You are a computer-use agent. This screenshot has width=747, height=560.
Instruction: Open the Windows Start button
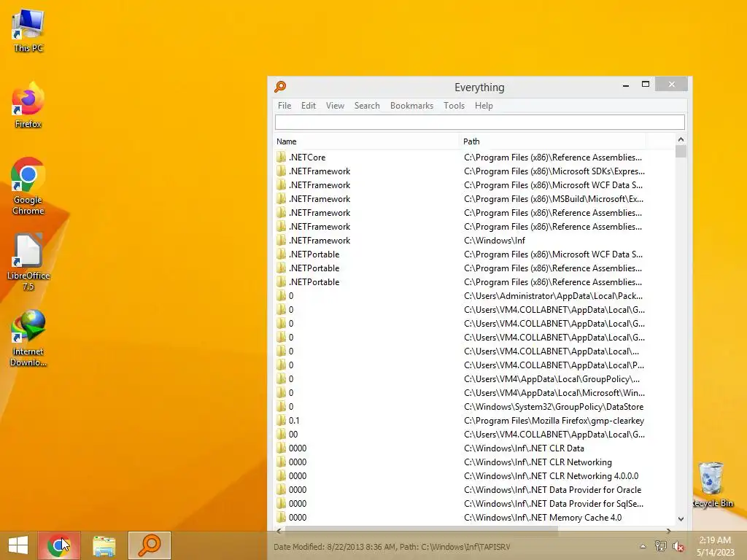18,545
